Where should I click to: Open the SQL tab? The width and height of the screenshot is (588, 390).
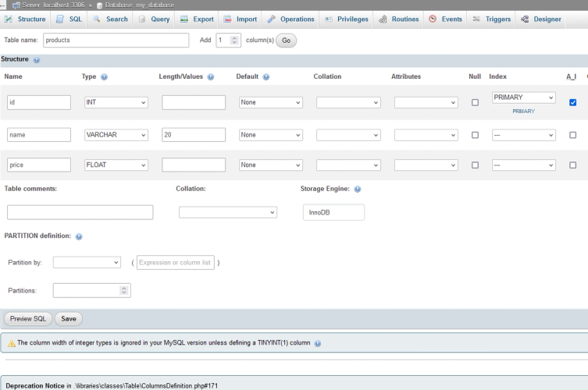69,19
